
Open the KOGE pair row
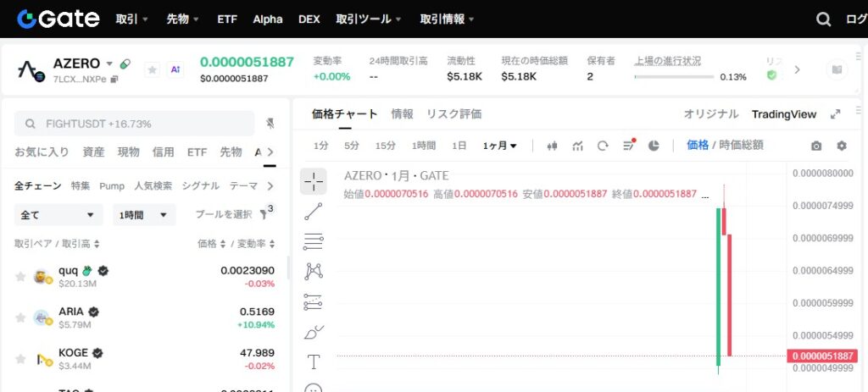[x=144, y=359]
